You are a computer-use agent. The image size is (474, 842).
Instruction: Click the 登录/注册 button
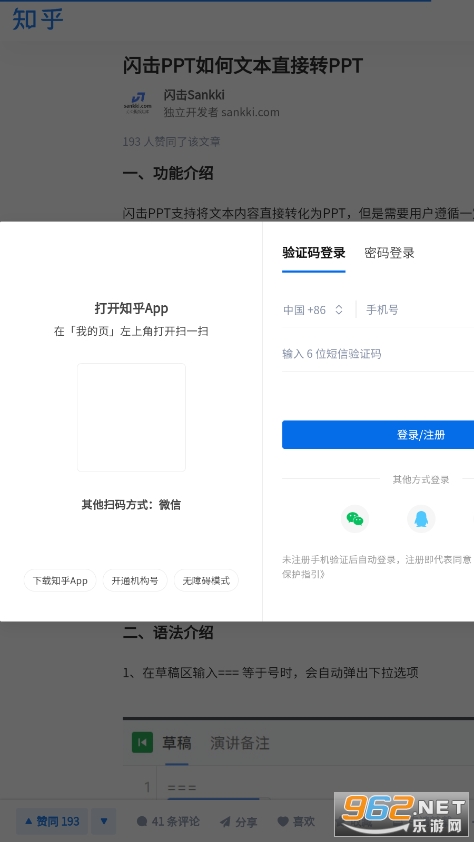[x=378, y=434]
